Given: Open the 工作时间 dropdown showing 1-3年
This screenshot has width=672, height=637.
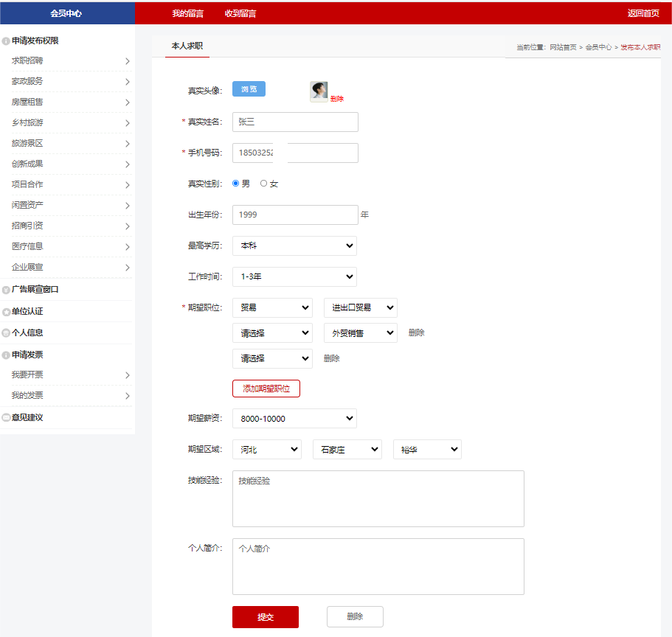Looking at the screenshot, I should click(294, 276).
